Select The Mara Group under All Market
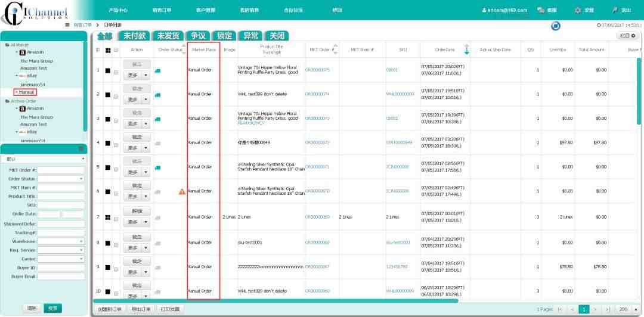Screen dimensions: 644x317 (36, 61)
